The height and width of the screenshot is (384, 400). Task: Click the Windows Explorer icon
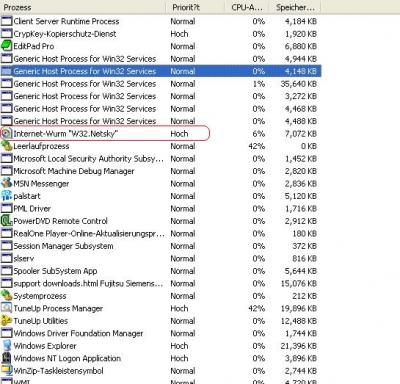coord(6,346)
